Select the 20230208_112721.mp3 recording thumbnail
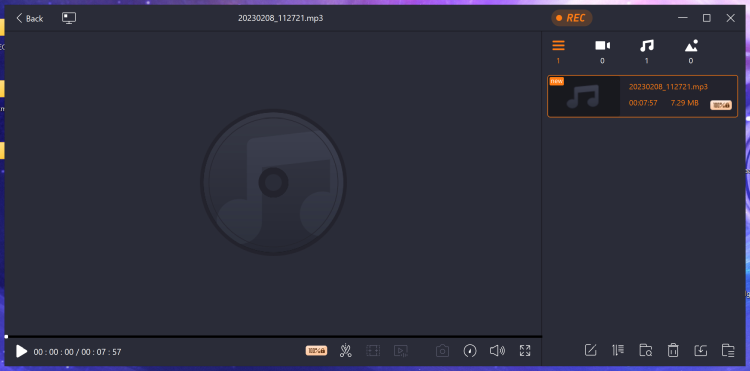This screenshot has width=750, height=371. pyautogui.click(x=584, y=96)
